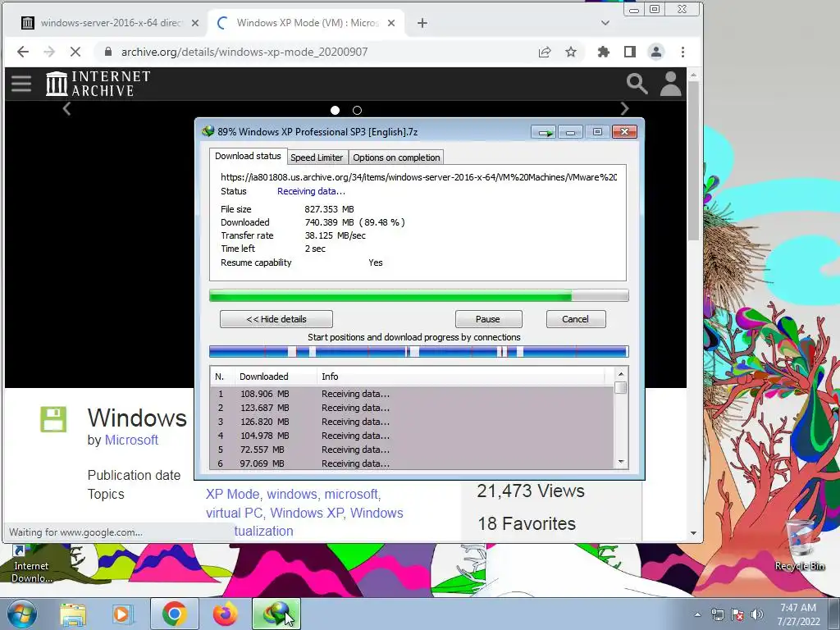
Task: Click the browser back arrow
Action: (x=22, y=52)
